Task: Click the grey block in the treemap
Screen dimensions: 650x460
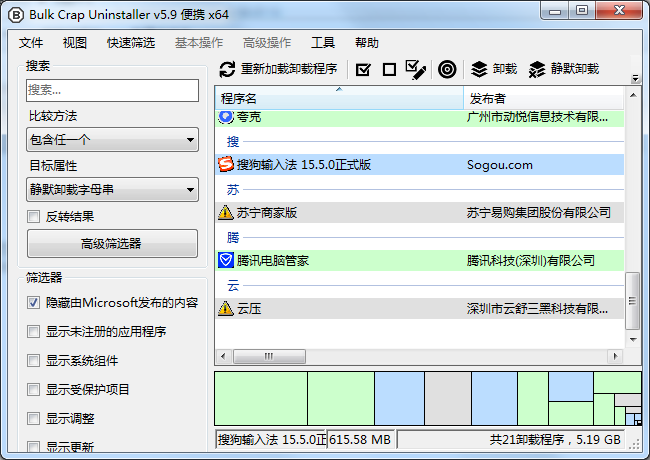Action: (x=448, y=398)
